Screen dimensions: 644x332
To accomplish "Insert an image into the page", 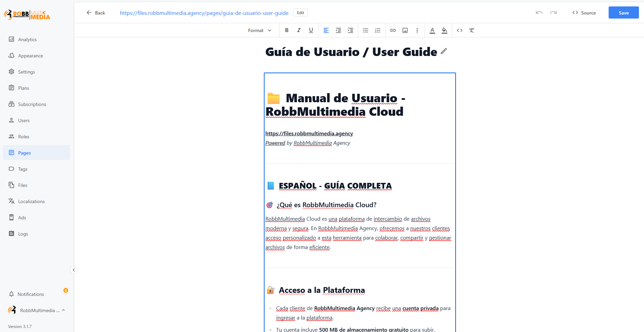I will (x=405, y=30).
